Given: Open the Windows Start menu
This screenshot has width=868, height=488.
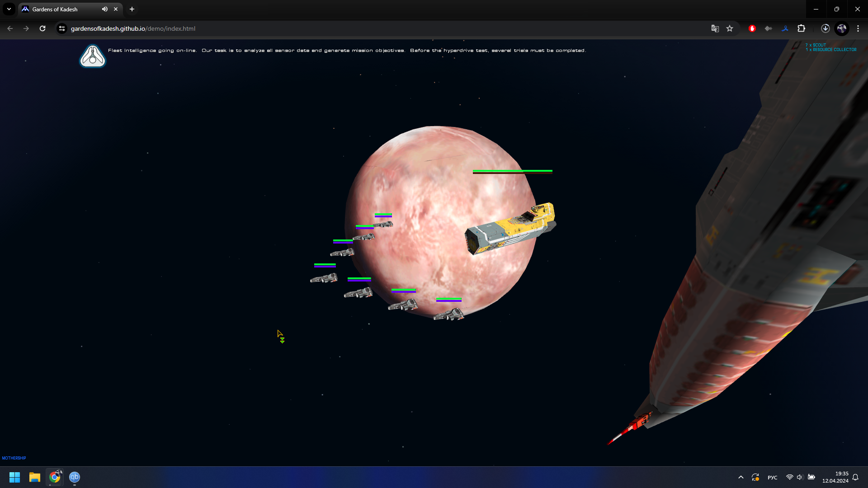Looking at the screenshot, I should point(14,477).
